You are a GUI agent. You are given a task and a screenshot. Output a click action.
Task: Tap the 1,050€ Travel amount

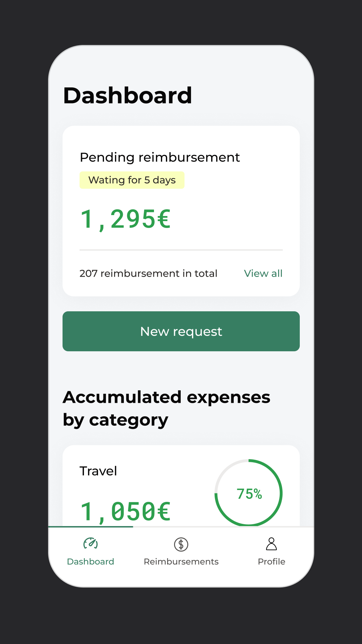click(126, 511)
